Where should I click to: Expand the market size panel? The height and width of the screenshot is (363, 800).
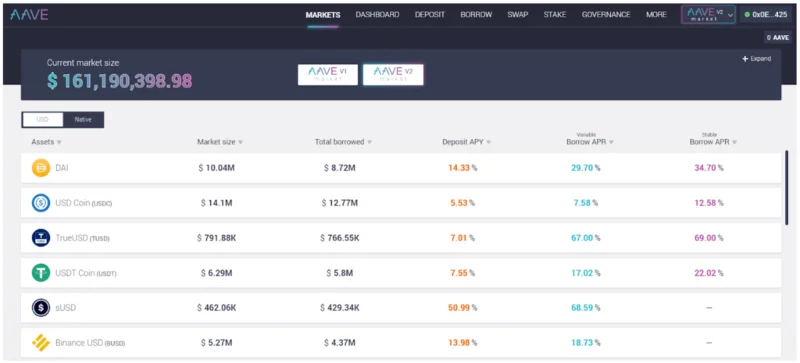(757, 59)
